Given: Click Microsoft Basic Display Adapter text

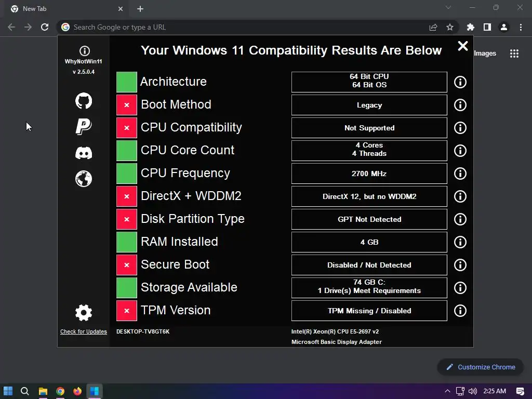Looking at the screenshot, I should point(337,342).
